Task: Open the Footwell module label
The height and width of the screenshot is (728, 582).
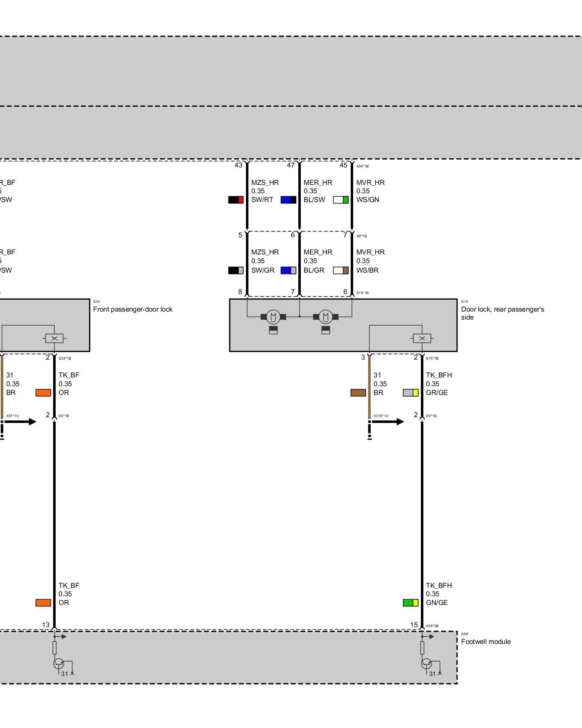Action: 486,641
